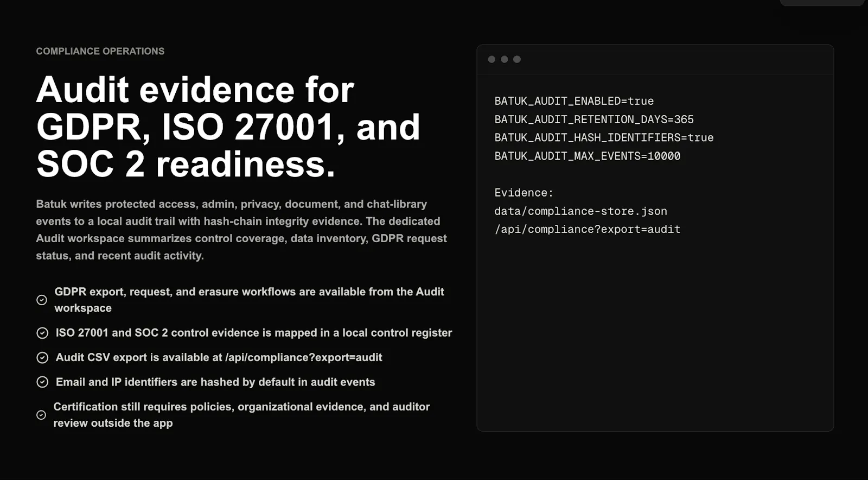Click the BATUK_AUDIT_RETENTION_DAYS=365 line

coord(594,119)
